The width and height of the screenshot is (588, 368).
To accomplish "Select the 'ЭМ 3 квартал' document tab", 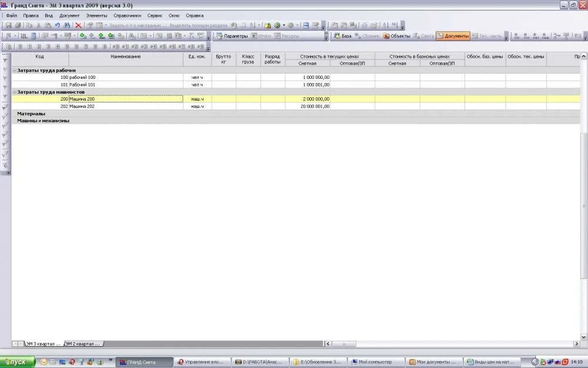I will click(43, 344).
